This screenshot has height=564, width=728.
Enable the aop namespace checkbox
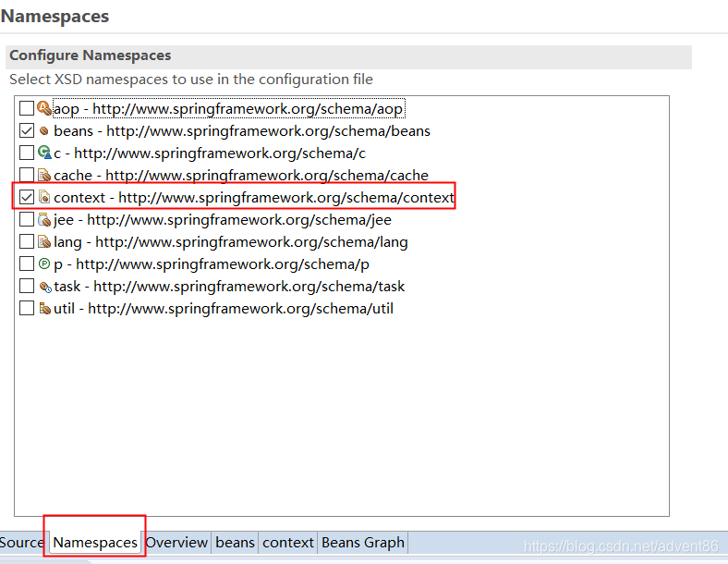(x=27, y=108)
